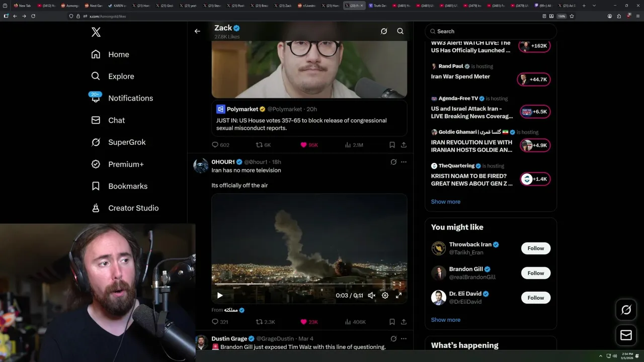Join the +162K live broadcast
644x362 pixels.
[533, 46]
